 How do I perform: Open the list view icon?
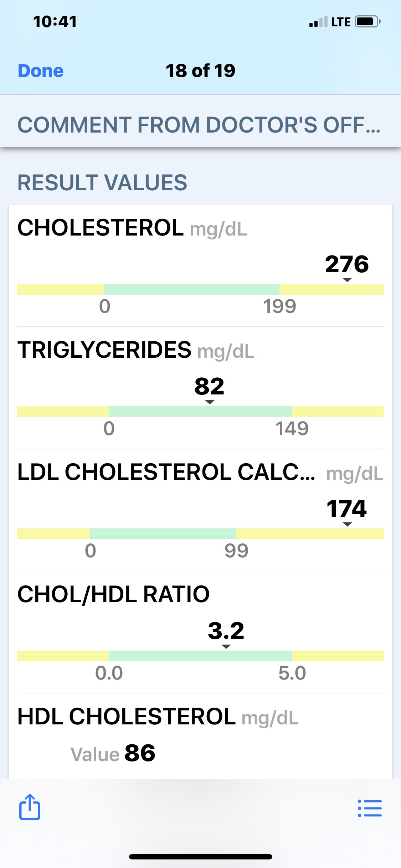(x=370, y=808)
